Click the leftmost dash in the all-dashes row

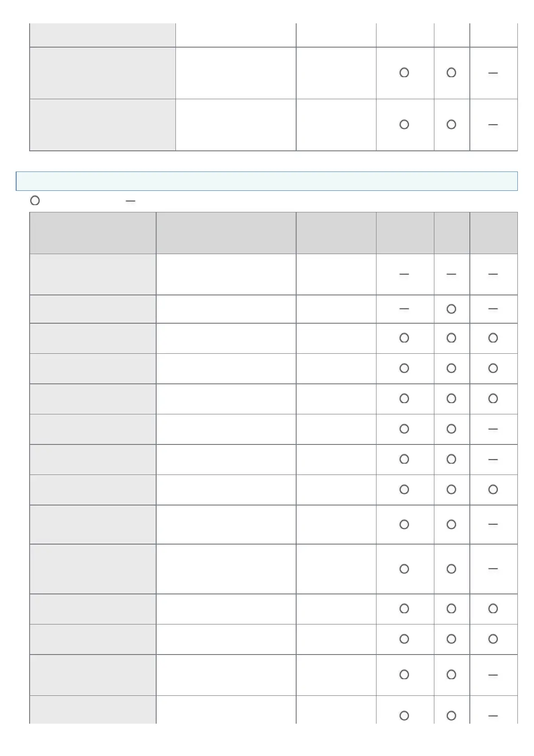pyautogui.click(x=404, y=274)
